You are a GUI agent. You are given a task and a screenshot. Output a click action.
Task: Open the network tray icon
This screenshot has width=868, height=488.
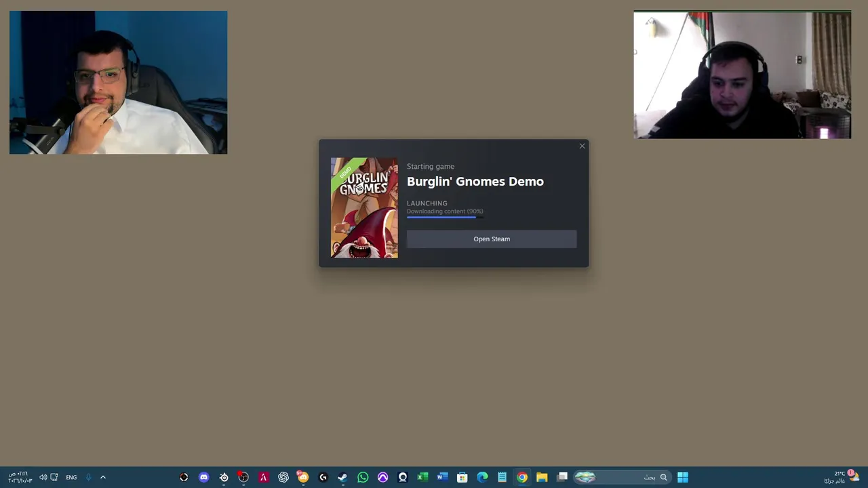coord(54,477)
